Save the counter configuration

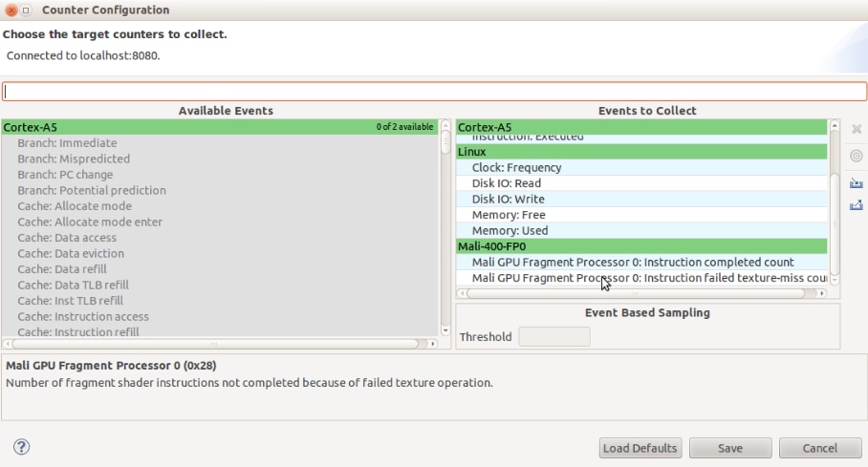[x=730, y=448]
